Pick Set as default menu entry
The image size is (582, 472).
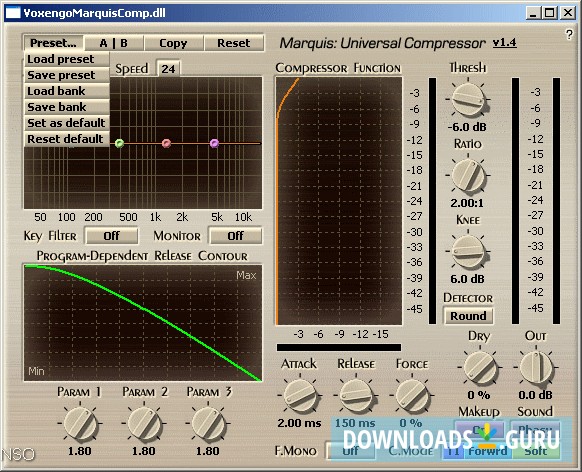[67, 123]
